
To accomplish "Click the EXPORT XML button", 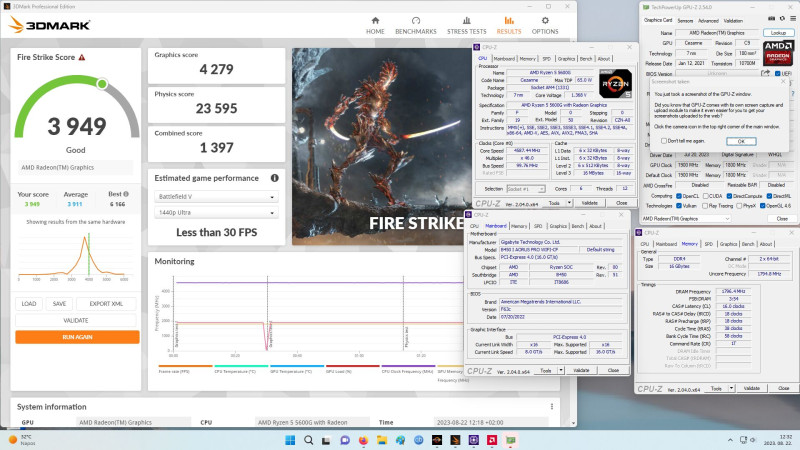I will 106,304.
